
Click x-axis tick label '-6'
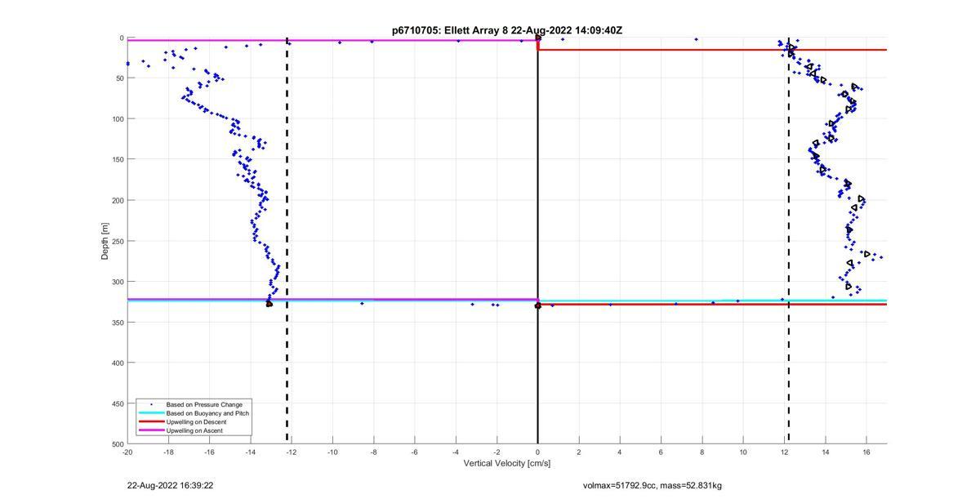[414, 452]
